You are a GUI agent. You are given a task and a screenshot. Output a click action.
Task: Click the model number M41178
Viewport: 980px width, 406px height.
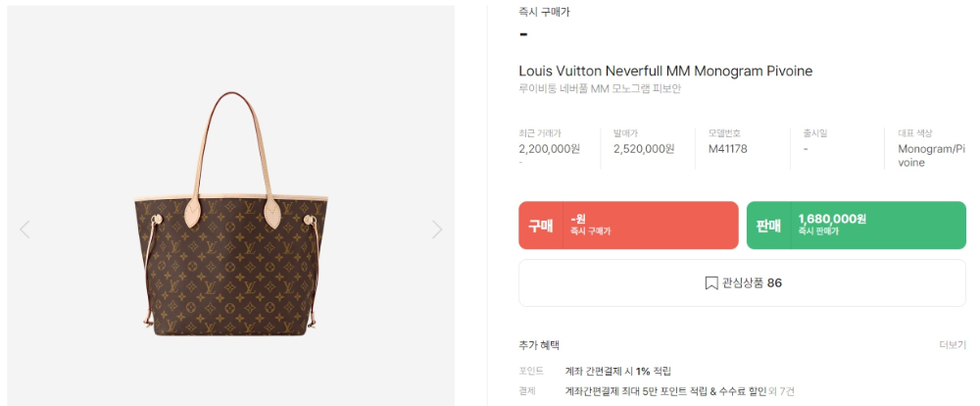pos(727,149)
